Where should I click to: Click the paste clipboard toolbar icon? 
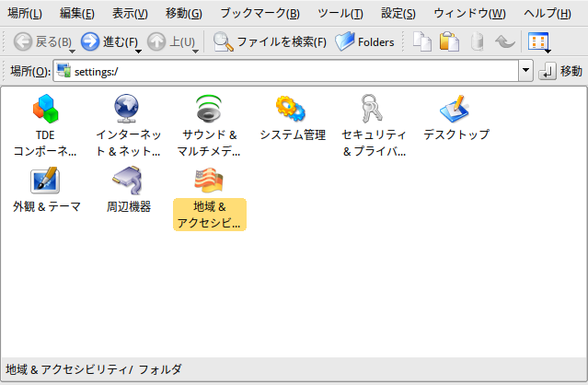pyautogui.click(x=450, y=41)
